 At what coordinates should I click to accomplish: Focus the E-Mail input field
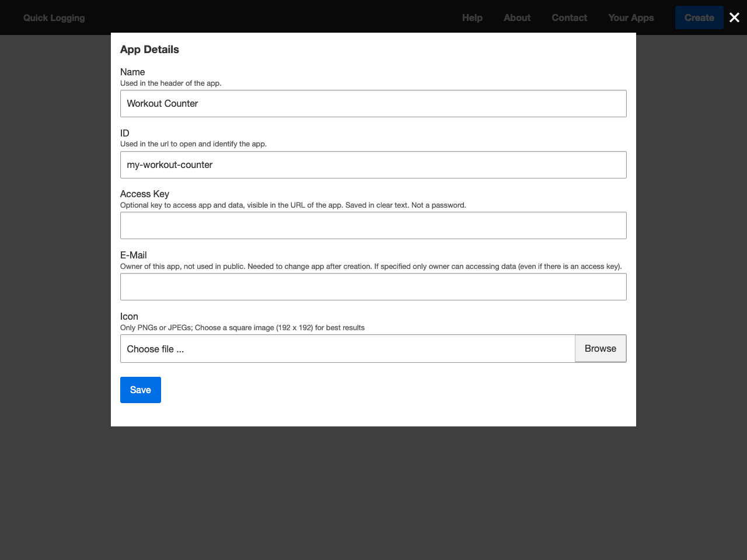[x=373, y=286]
